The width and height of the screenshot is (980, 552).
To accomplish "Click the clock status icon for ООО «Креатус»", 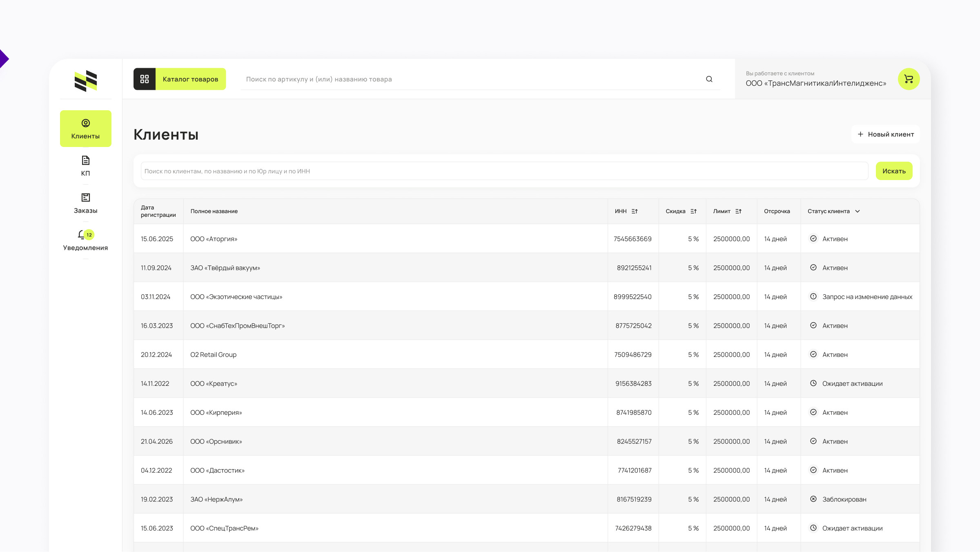I will 813,383.
